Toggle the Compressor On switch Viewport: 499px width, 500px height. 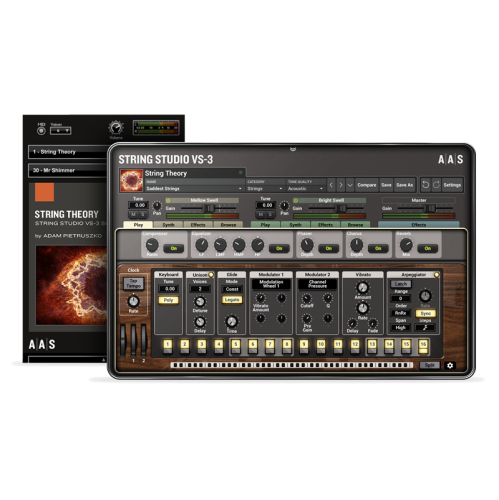(174, 248)
